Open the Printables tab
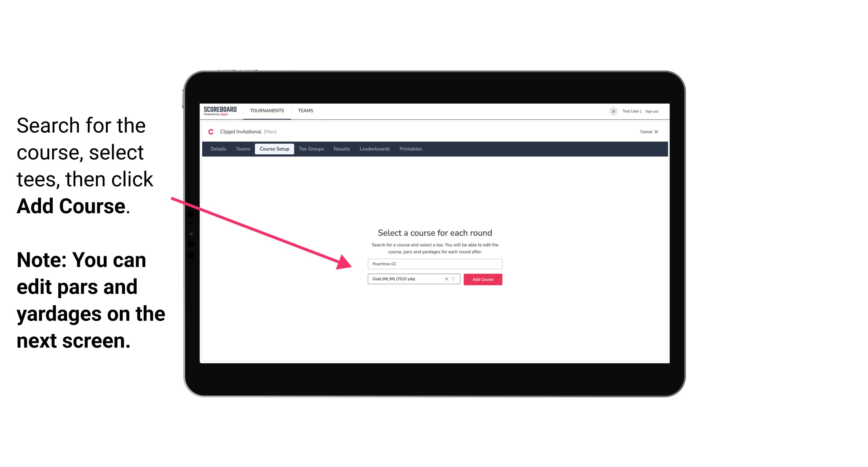This screenshot has width=868, height=467. pos(410,149)
